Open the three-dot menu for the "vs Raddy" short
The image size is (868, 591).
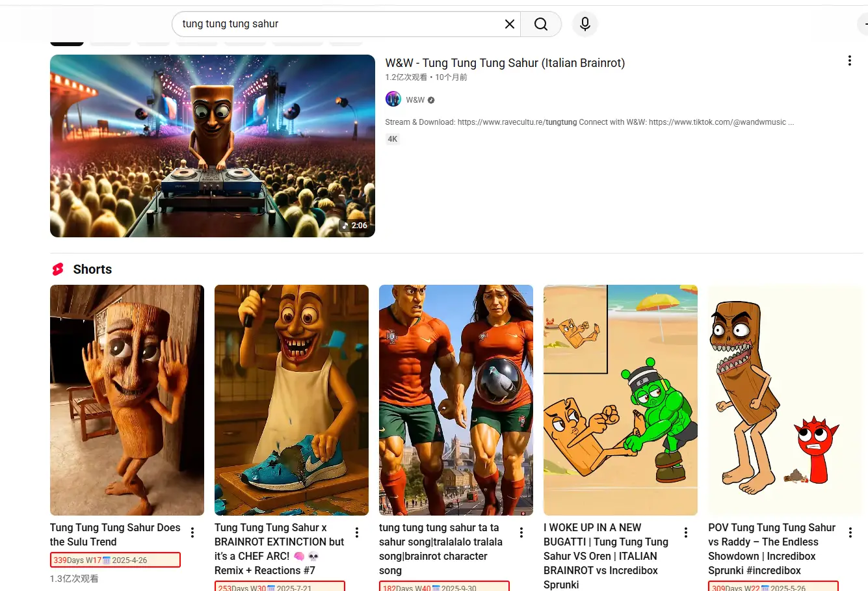[850, 532]
